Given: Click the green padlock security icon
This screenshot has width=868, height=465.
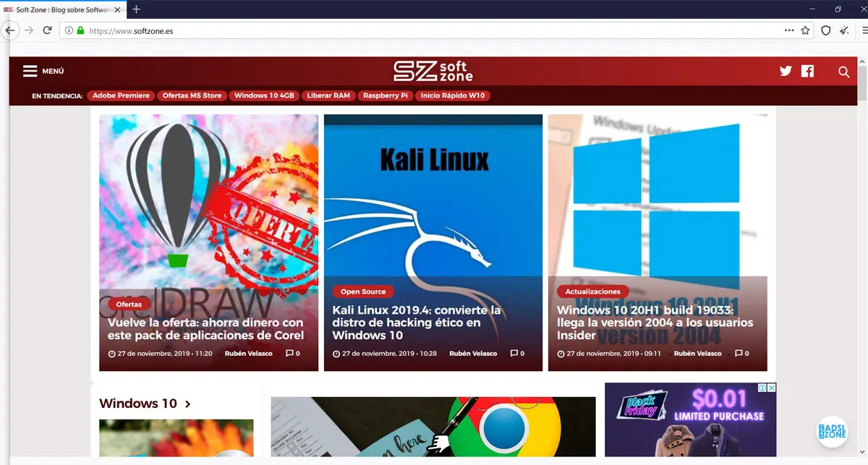Looking at the screenshot, I should click(x=80, y=31).
